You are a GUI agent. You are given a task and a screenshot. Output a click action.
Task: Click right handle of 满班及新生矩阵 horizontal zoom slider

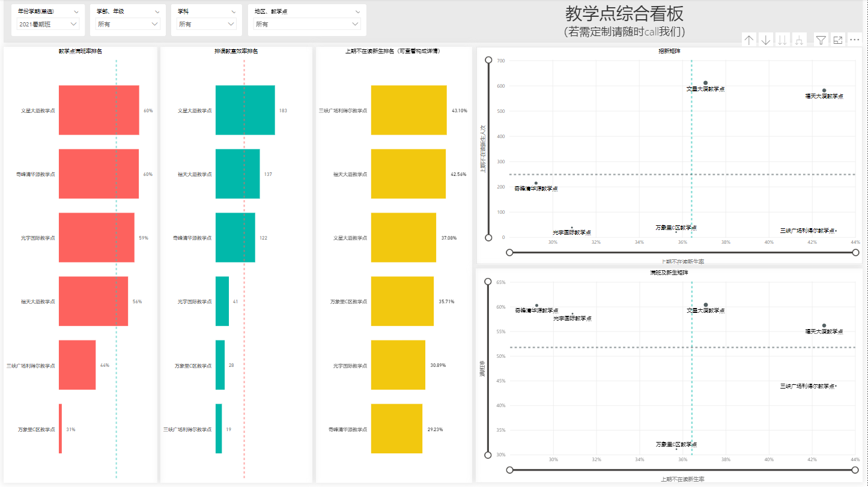[856, 470]
